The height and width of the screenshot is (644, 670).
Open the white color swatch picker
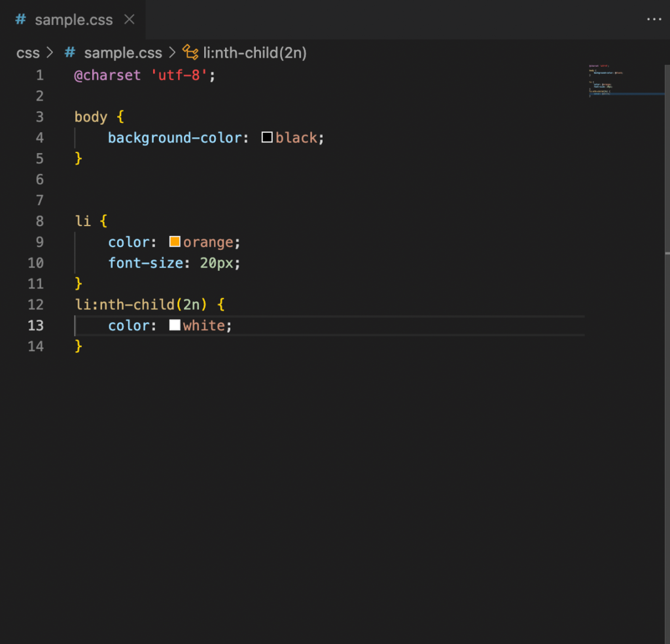(175, 325)
